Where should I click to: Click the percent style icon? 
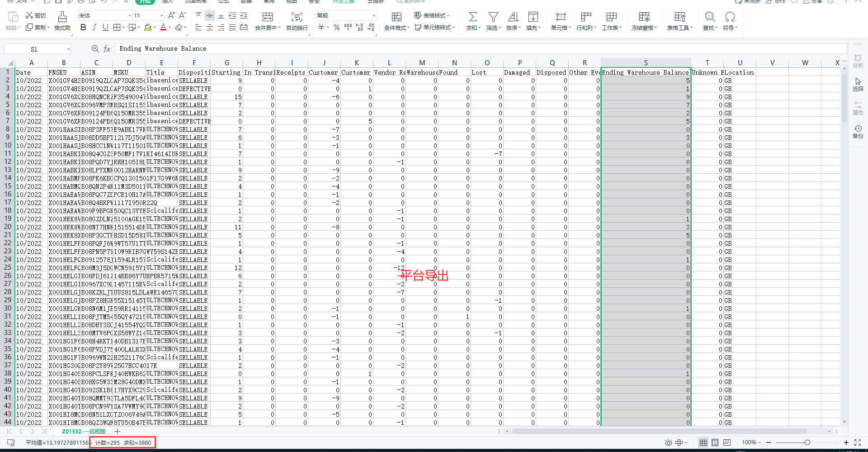tap(336, 28)
